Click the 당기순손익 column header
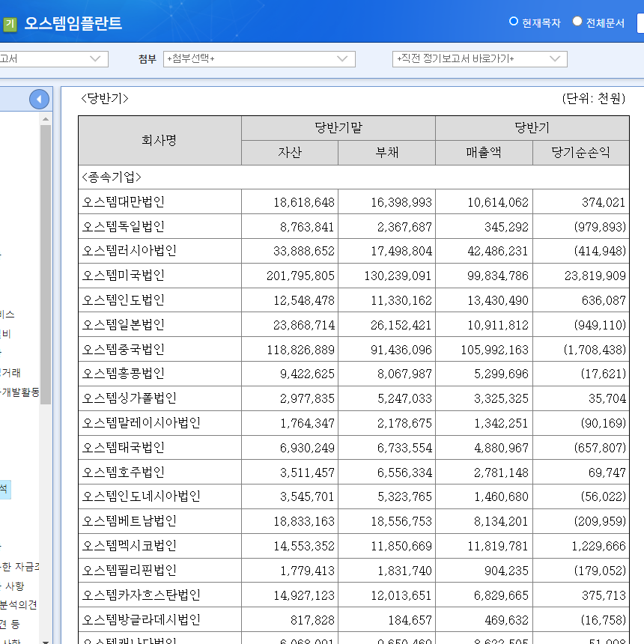The width and height of the screenshot is (644, 644). [x=581, y=153]
